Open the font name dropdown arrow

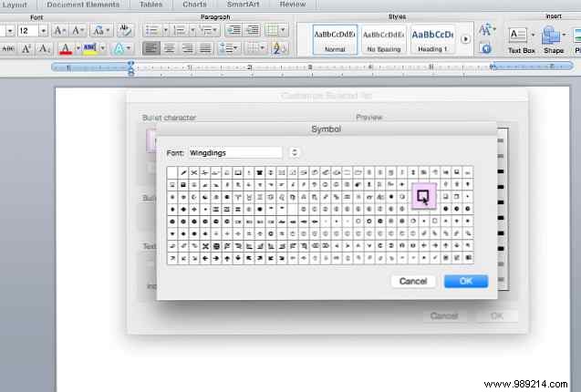(10, 31)
